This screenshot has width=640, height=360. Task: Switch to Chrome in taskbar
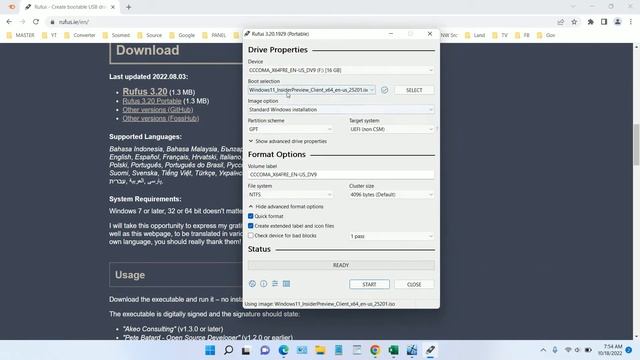(x=375, y=350)
